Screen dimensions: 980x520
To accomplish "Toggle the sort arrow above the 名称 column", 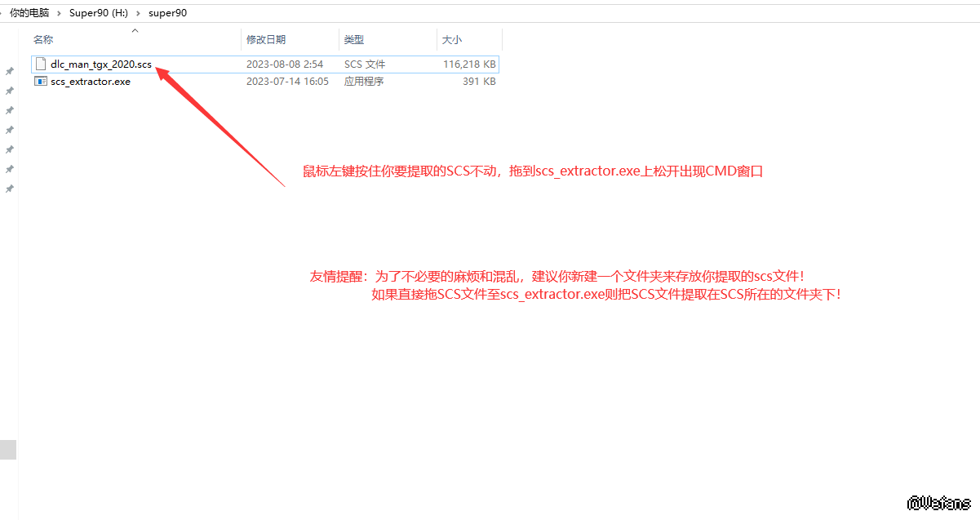I will (135, 30).
